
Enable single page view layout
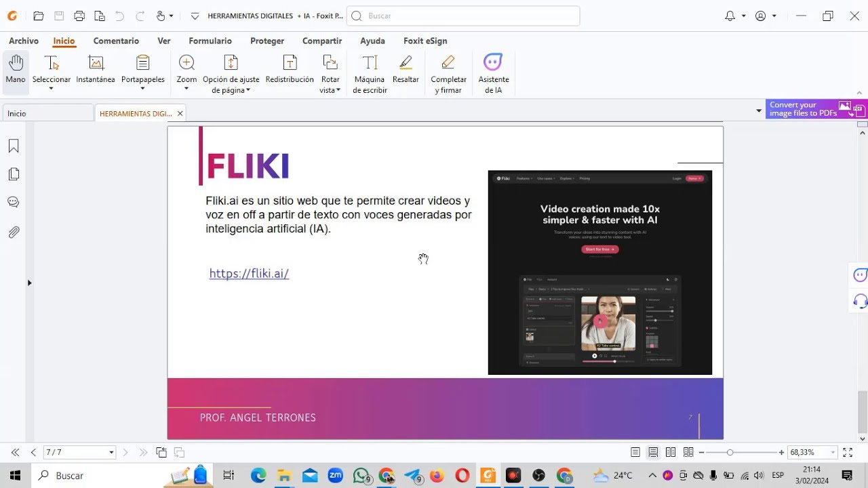tap(635, 452)
